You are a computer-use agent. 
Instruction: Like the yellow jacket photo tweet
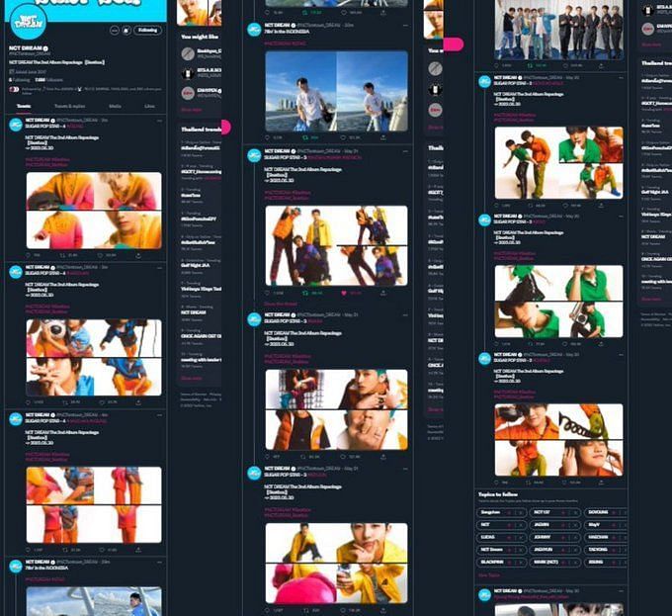tap(343, 610)
